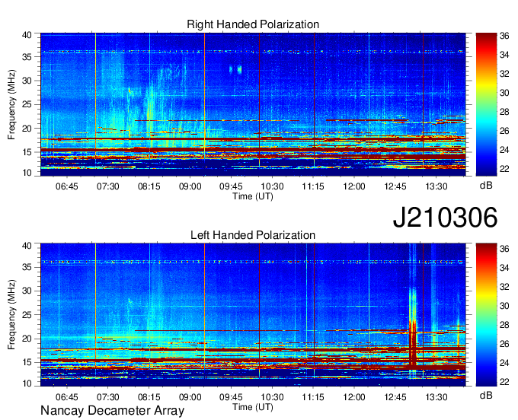
Task: Click 20 MHz frequency tick on Right Handed plot
Action: [x=27, y=129]
